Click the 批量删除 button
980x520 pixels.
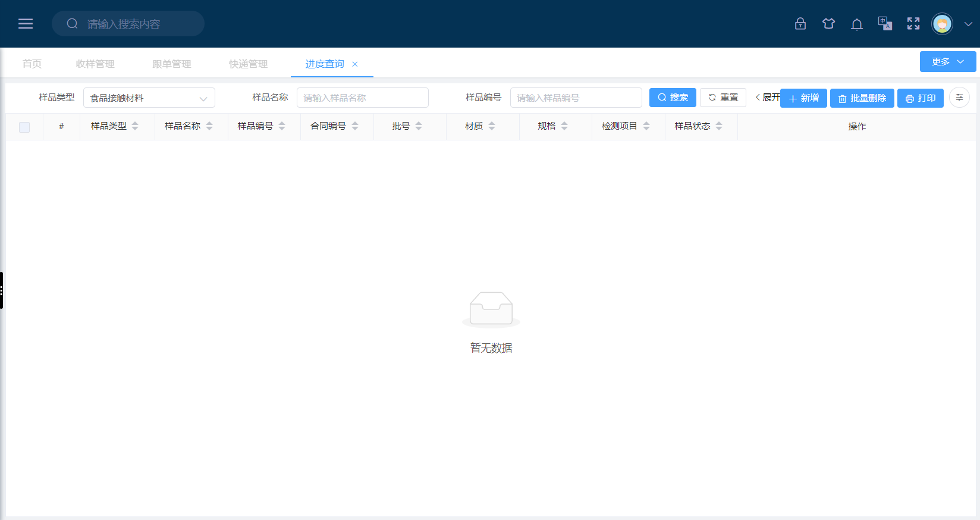[862, 98]
